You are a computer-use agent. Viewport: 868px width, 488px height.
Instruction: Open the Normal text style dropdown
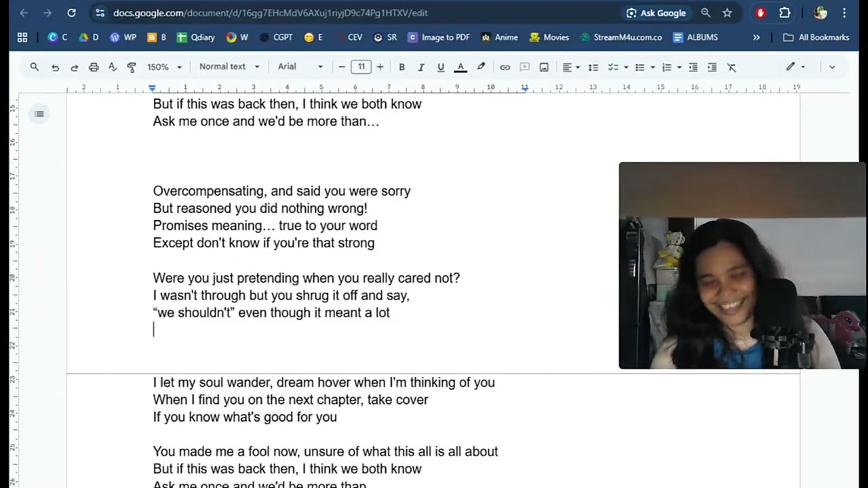pyautogui.click(x=229, y=66)
